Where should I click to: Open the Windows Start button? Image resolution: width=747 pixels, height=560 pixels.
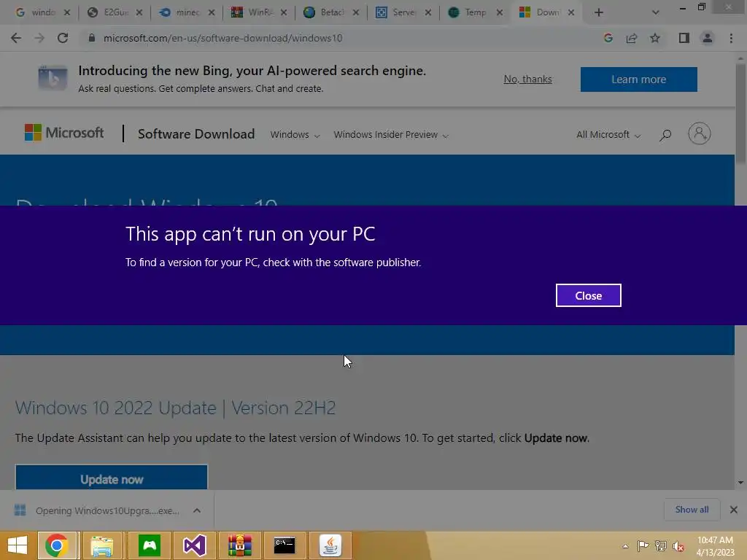pos(18,545)
